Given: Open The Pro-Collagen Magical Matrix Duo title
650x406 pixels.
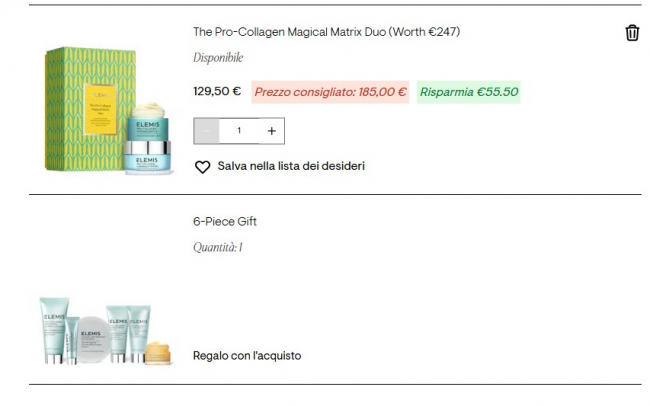Looking at the screenshot, I should [x=326, y=32].
